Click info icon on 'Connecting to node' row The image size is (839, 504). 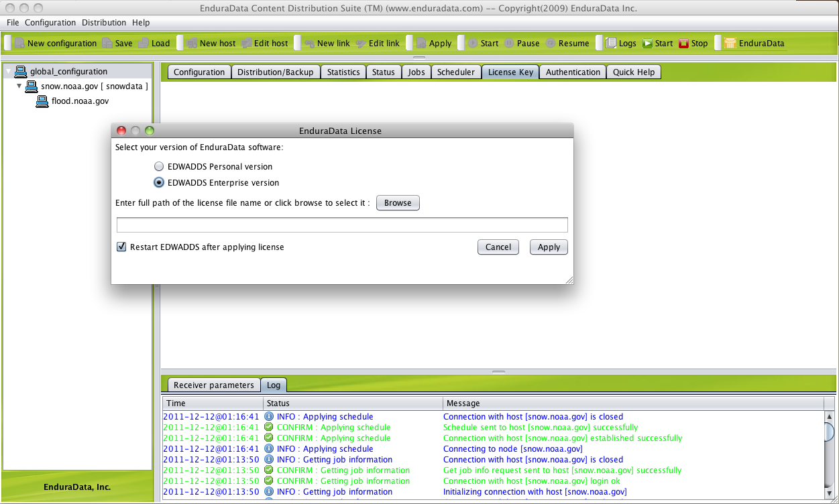269,449
